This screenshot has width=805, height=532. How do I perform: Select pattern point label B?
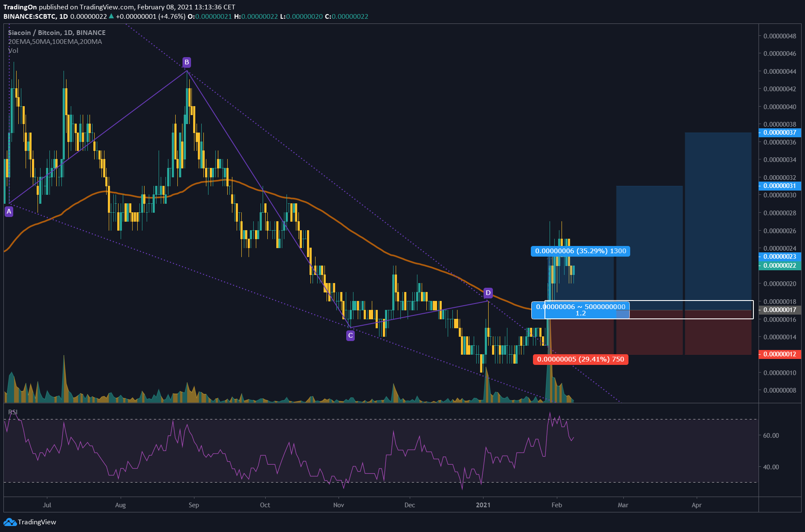click(x=186, y=62)
